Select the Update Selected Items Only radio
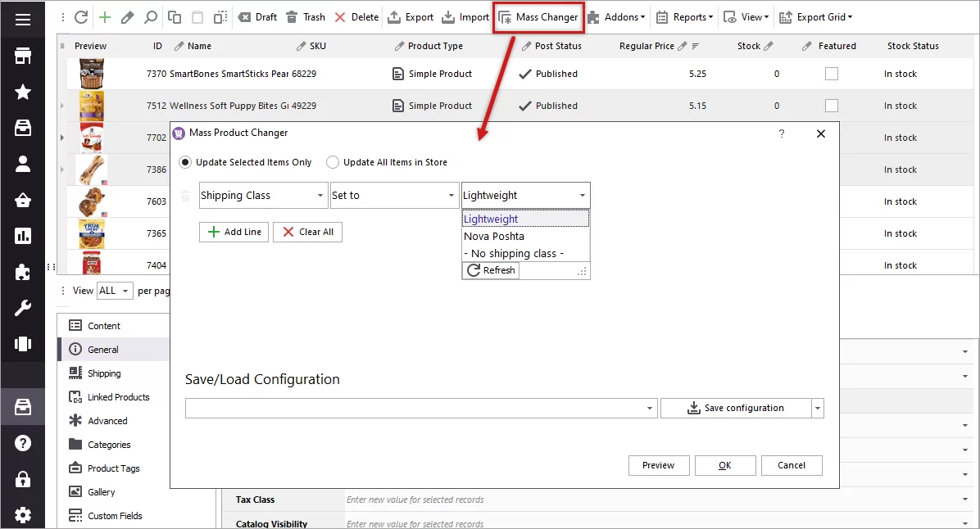 [184, 162]
